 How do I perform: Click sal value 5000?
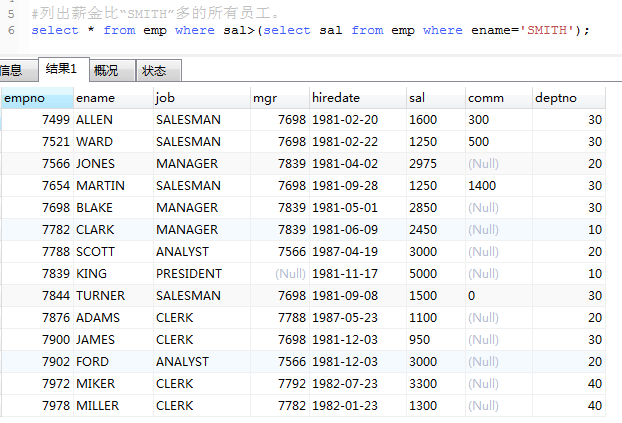tap(436, 274)
